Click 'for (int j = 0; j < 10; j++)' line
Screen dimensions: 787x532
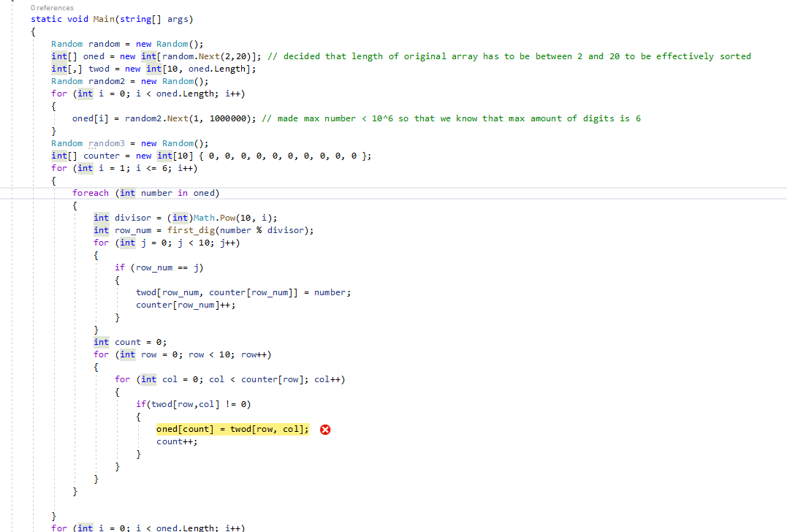click(167, 243)
